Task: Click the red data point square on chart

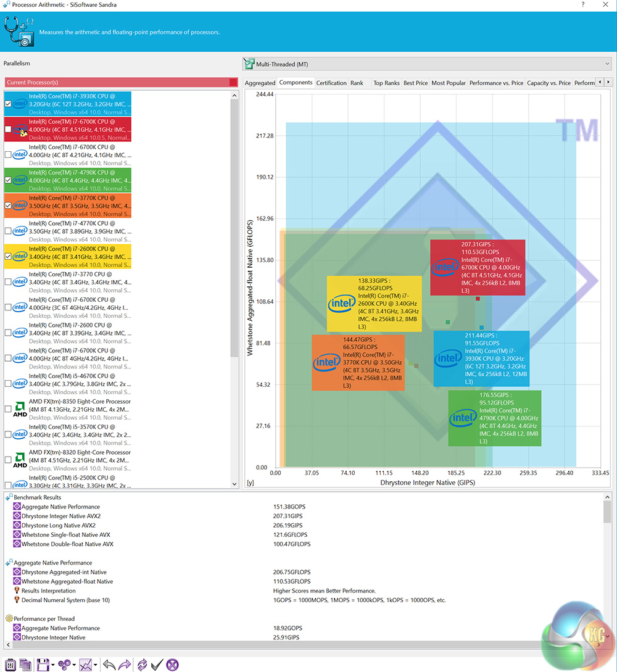Action: click(478, 298)
